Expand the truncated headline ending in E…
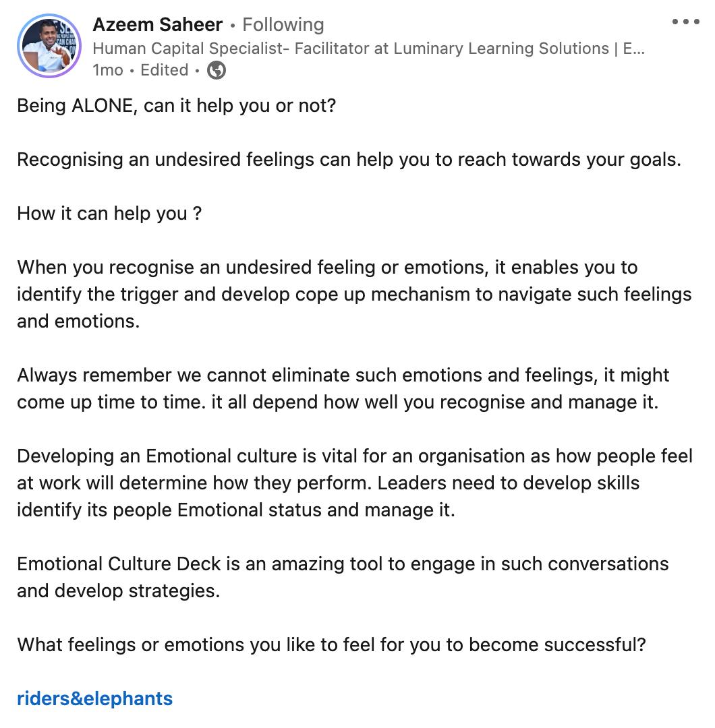This screenshot has width=715, height=728. point(634,49)
